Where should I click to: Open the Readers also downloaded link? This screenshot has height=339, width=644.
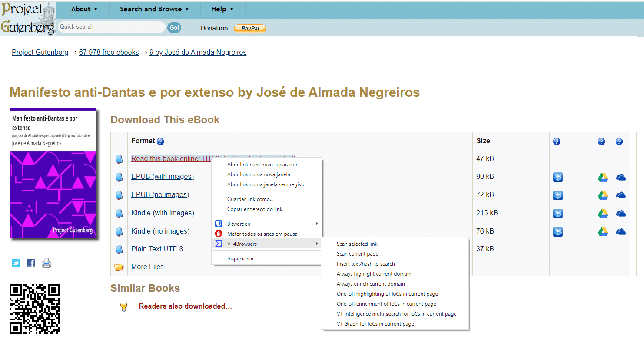click(x=186, y=306)
